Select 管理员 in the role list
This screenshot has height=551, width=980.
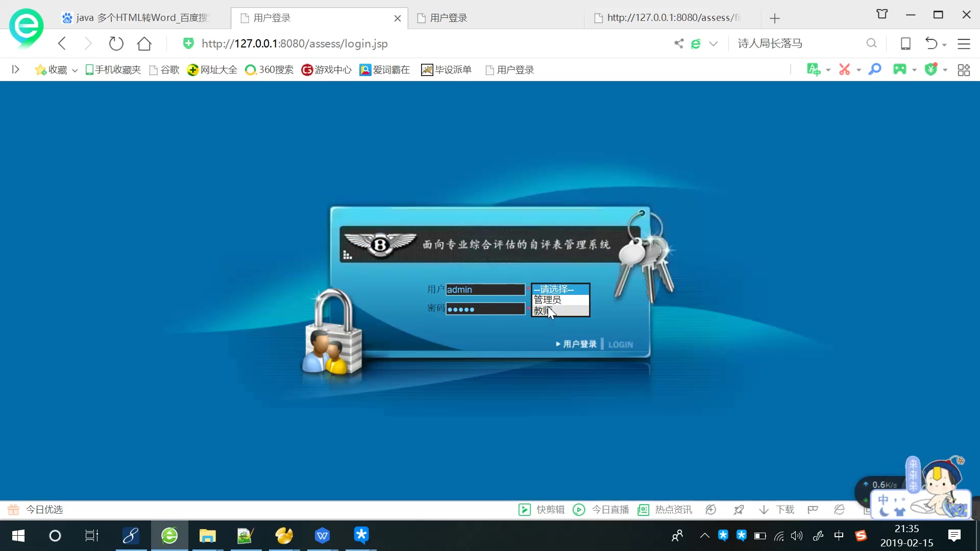click(560, 300)
